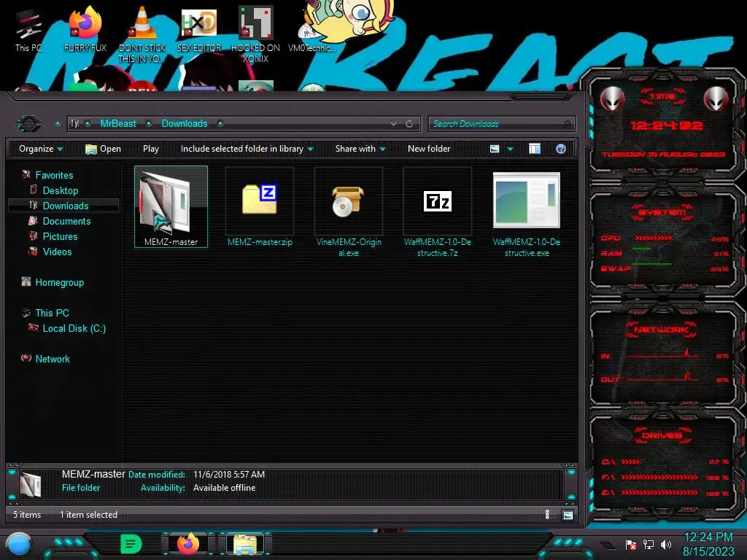
Task: Open the address bar history dropdown
Action: point(393,124)
